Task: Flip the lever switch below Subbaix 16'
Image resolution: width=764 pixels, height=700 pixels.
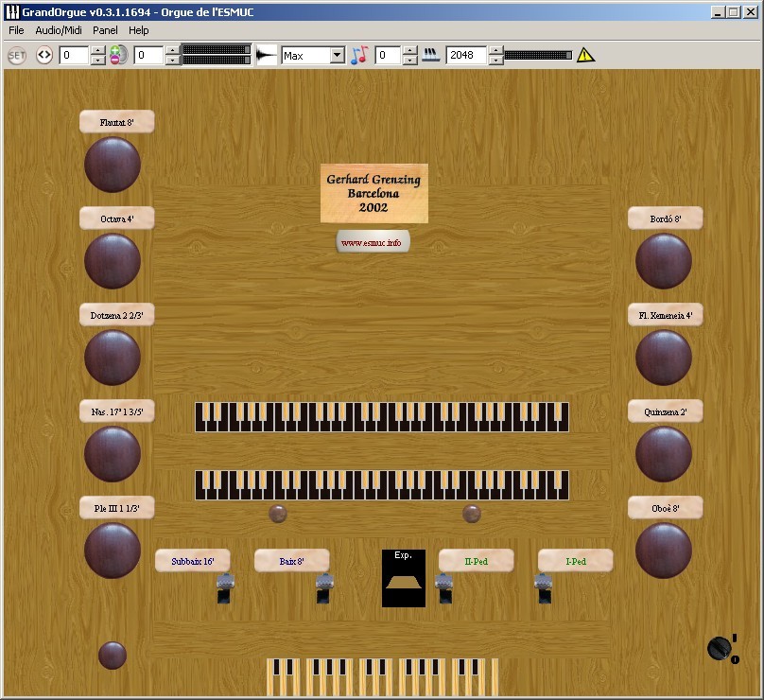Action: (x=225, y=589)
